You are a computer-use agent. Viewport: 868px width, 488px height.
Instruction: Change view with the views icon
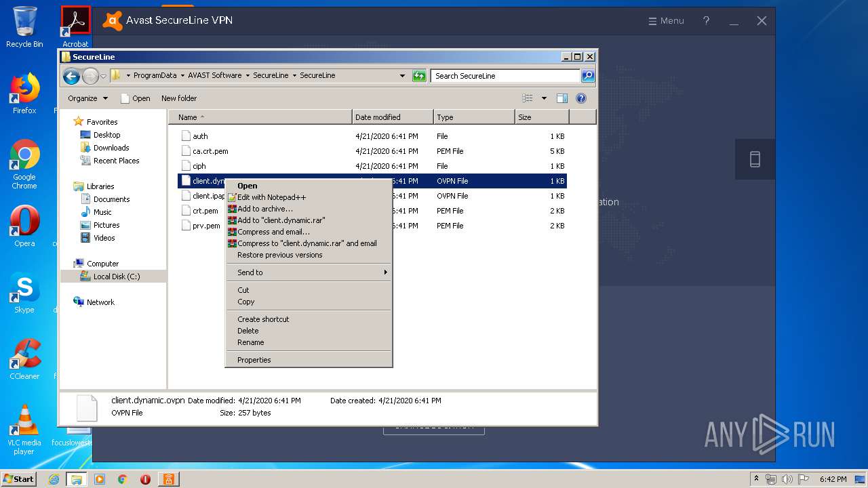click(x=528, y=98)
